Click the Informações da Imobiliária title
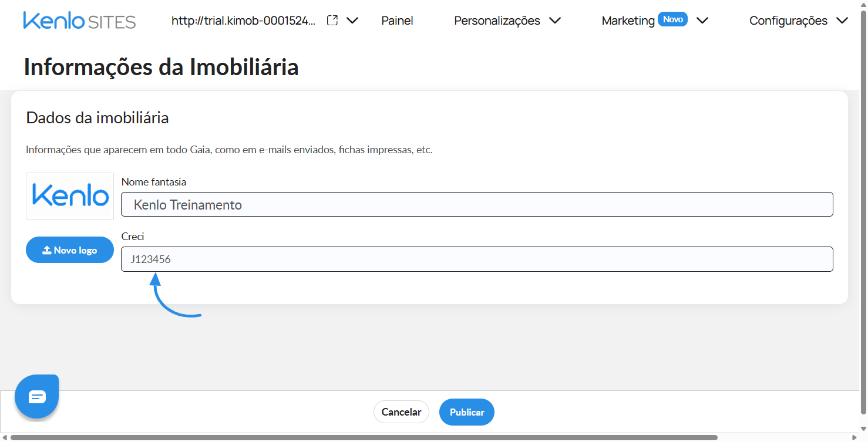Viewport: 868px width, 442px height. (161, 67)
